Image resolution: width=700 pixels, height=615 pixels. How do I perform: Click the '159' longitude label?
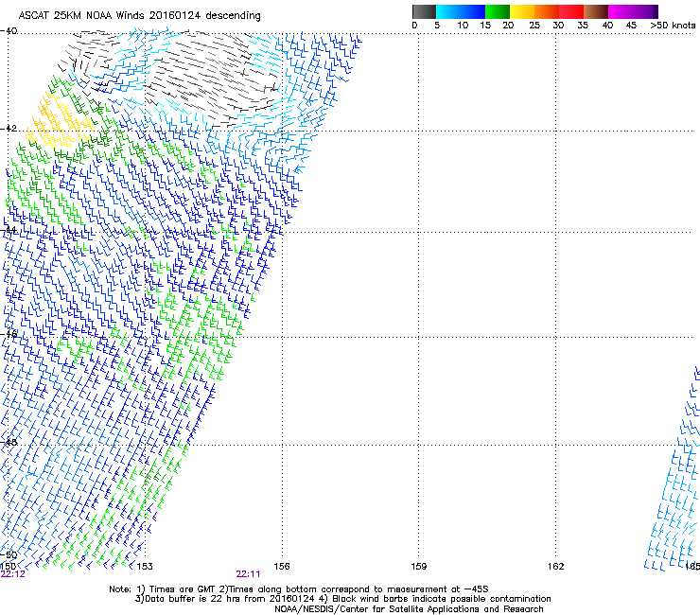pyautogui.click(x=418, y=567)
